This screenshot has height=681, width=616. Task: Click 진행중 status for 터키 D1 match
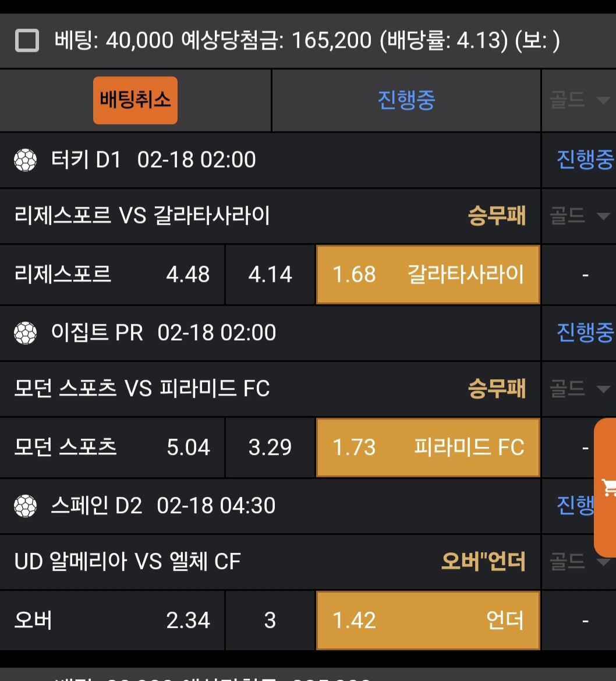click(x=585, y=160)
